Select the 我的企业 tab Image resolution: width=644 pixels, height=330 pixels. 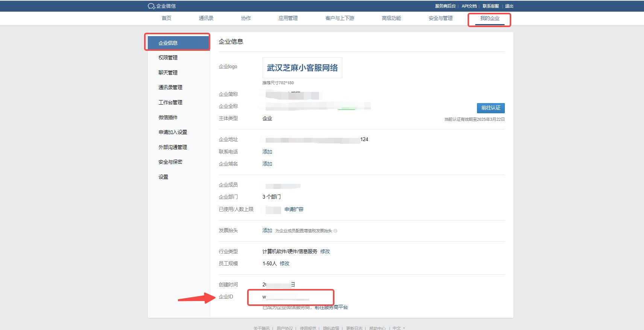(490, 18)
